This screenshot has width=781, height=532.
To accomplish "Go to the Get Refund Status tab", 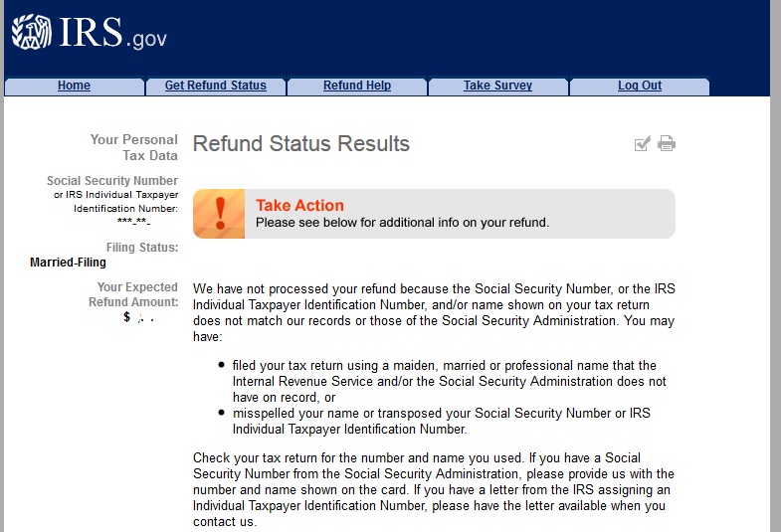I will pos(215,87).
